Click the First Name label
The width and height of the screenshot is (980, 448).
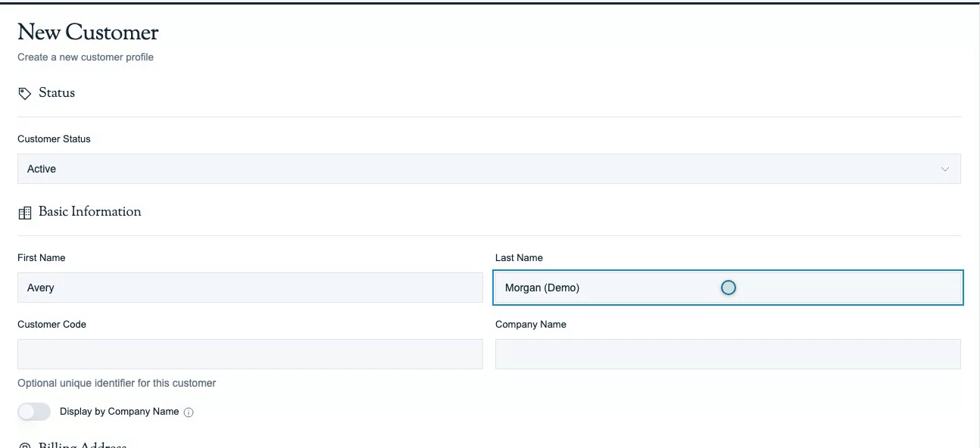tap(42, 258)
